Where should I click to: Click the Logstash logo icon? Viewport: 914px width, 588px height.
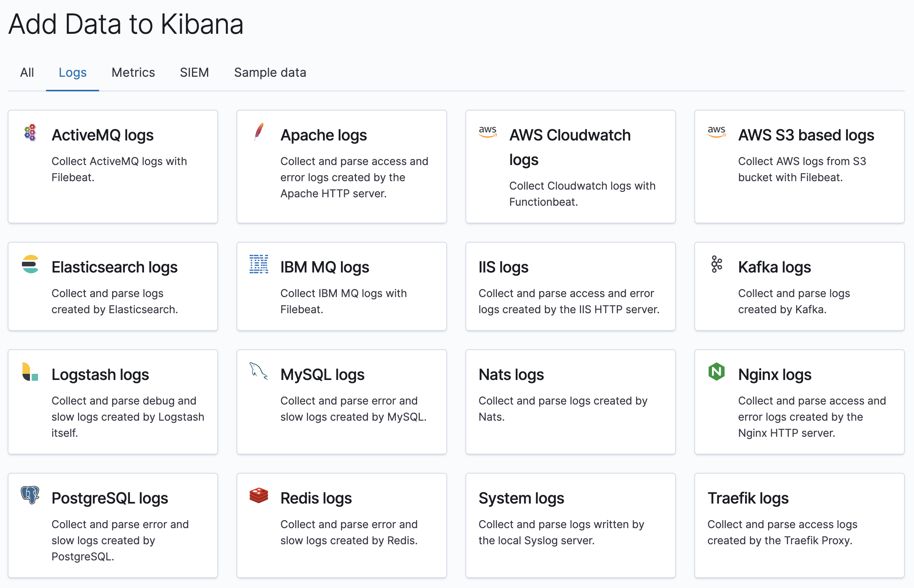click(x=30, y=371)
